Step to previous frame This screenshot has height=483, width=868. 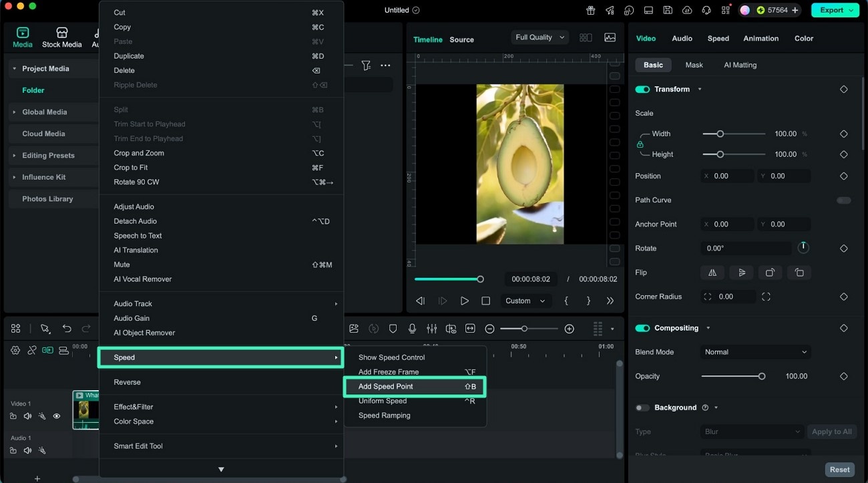[x=420, y=301]
